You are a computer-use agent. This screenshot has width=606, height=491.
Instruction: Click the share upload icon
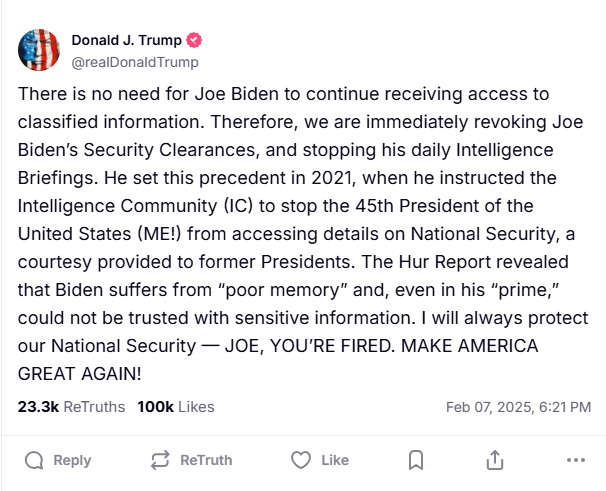tap(494, 460)
